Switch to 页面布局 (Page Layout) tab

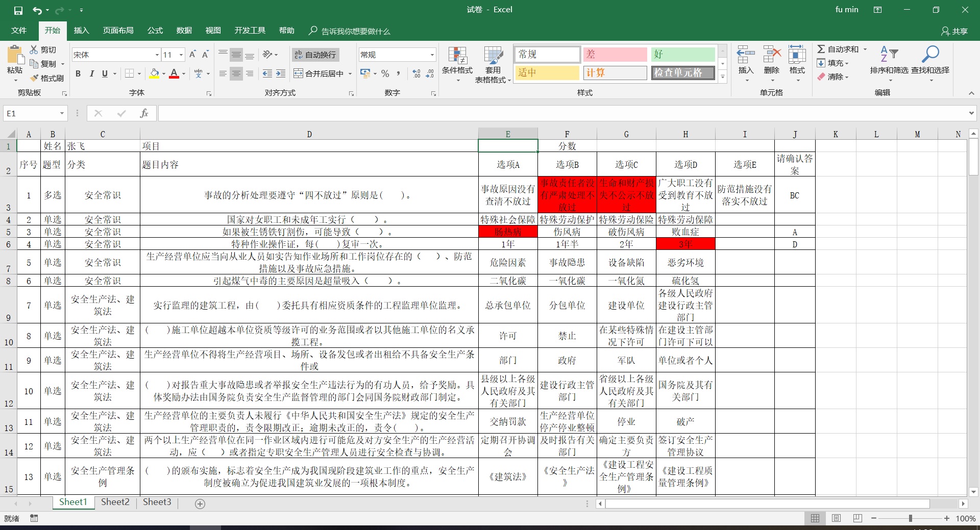point(118,31)
